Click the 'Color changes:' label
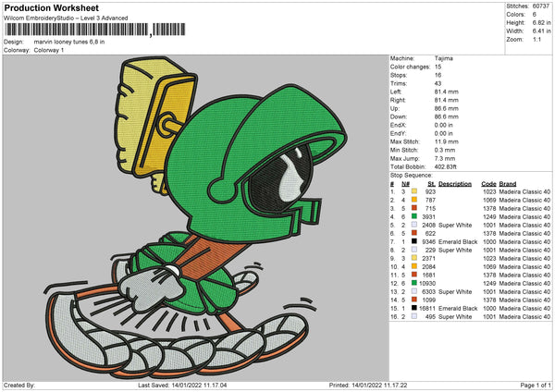Image resolution: width=555 pixels, height=392 pixels. pyautogui.click(x=410, y=67)
